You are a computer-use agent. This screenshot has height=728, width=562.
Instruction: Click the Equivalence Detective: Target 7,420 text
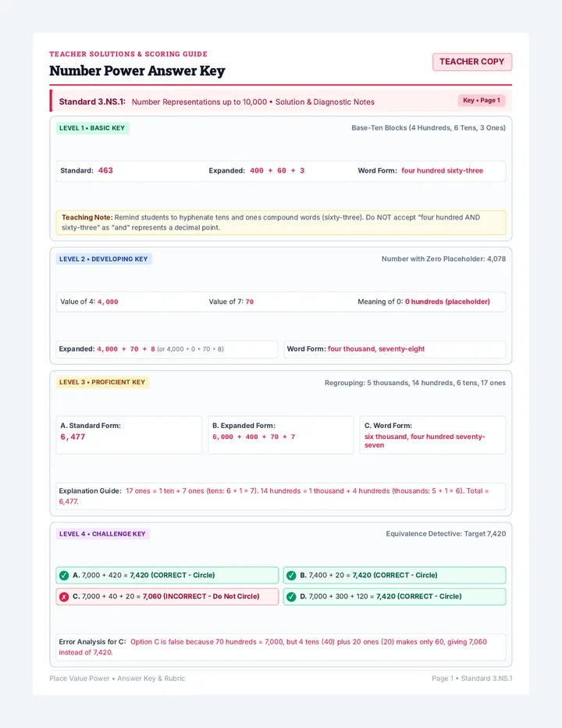(446, 534)
